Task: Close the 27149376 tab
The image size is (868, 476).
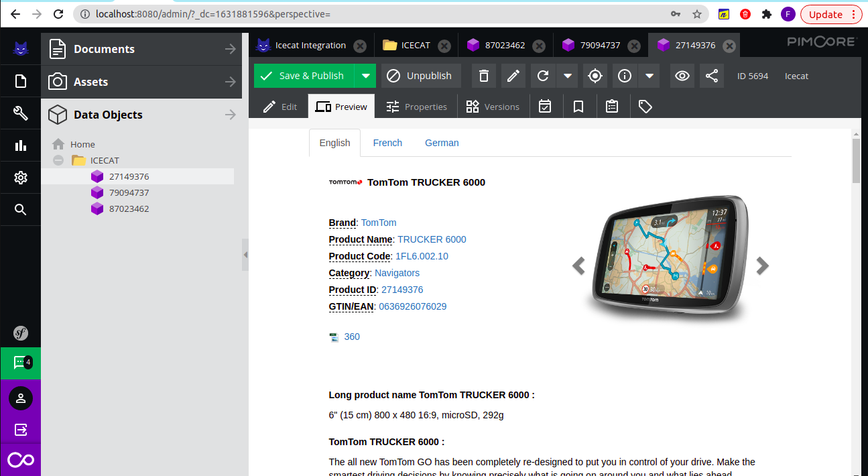Action: [729, 46]
